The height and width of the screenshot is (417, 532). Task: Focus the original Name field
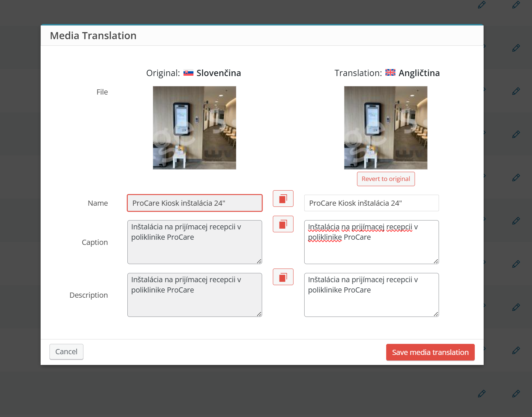tap(195, 203)
